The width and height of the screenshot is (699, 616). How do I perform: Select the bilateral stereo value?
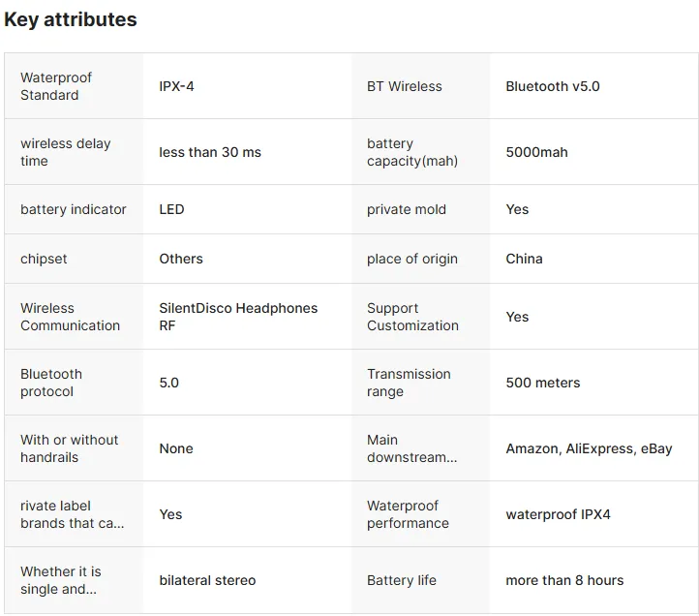pos(207,580)
